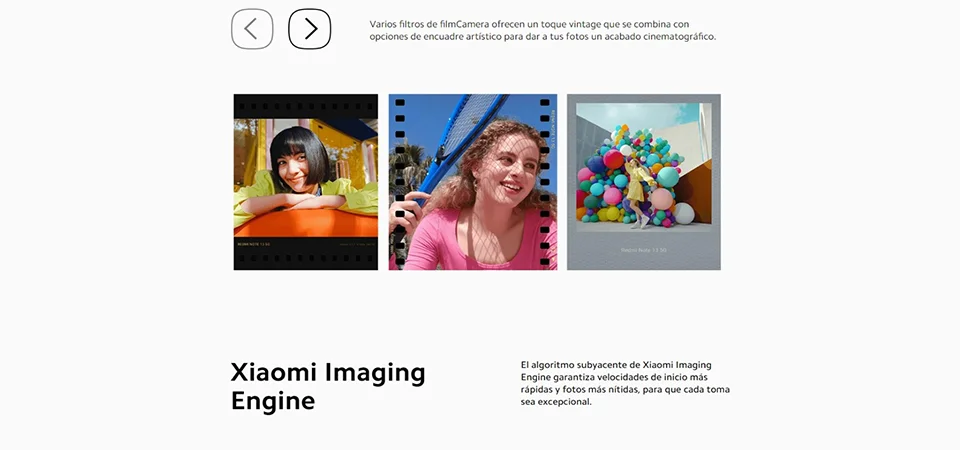This screenshot has width=960, height=450.
Task: Open the colorful balloons photo
Action: (x=643, y=182)
